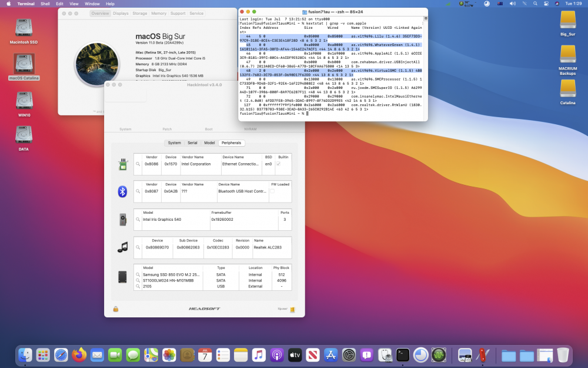The height and width of the screenshot is (368, 588).
Task: Select the storage drive category icon
Action: (123, 277)
